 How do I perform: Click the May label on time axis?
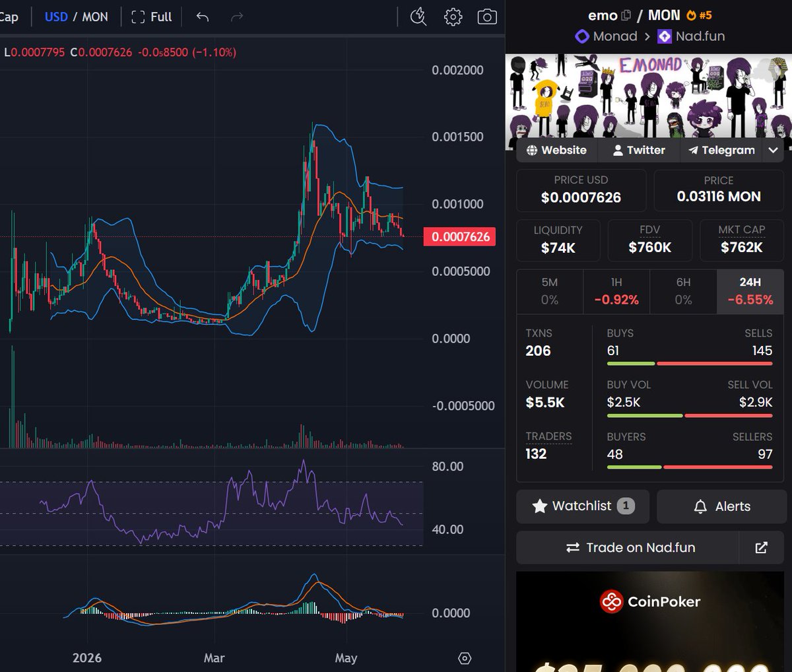click(x=346, y=658)
